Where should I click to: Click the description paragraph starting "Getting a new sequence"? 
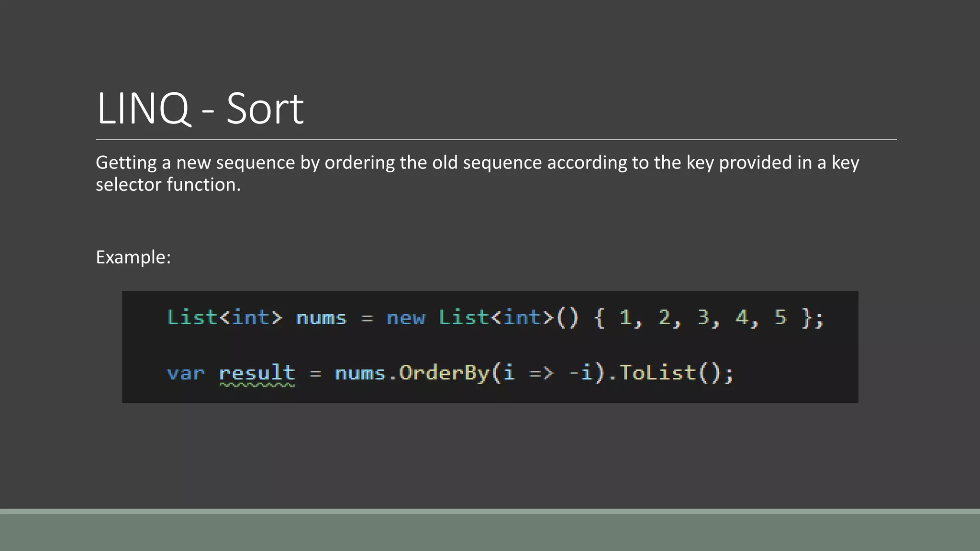(x=478, y=173)
